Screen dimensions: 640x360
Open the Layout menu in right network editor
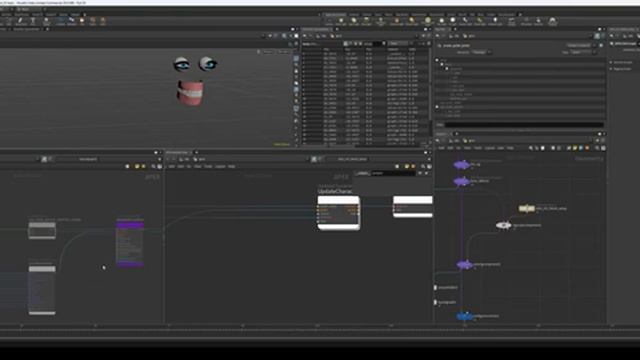click(489, 148)
